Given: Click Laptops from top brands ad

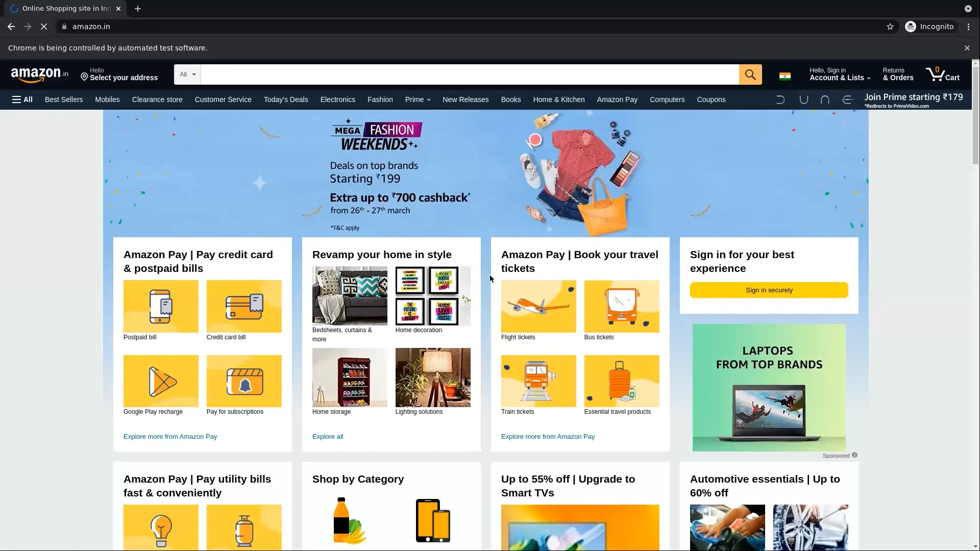Looking at the screenshot, I should [769, 388].
